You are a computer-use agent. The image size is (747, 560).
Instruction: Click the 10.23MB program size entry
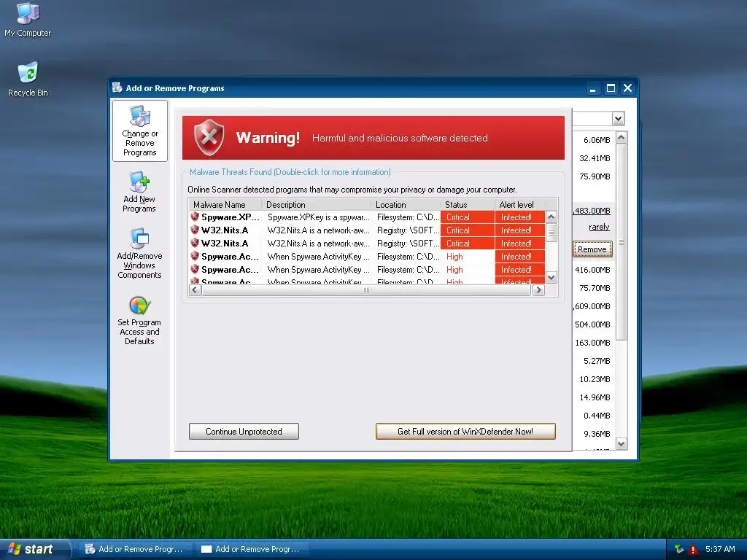tap(595, 379)
